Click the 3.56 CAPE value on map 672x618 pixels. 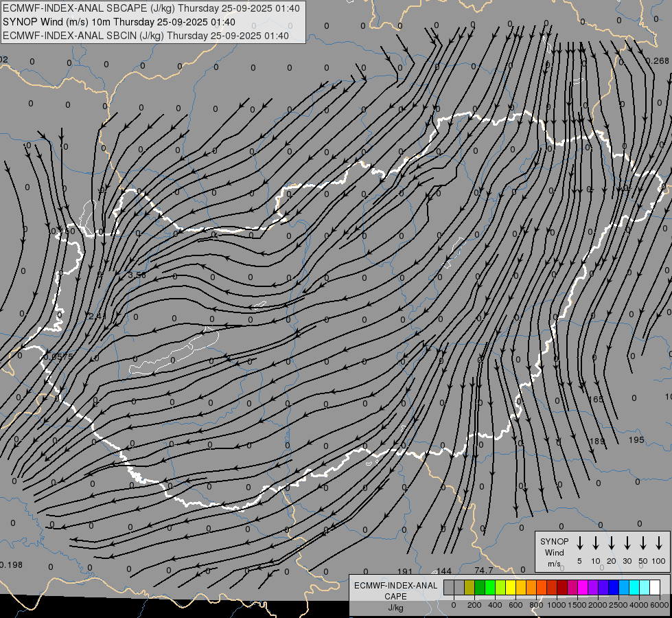click(x=137, y=275)
